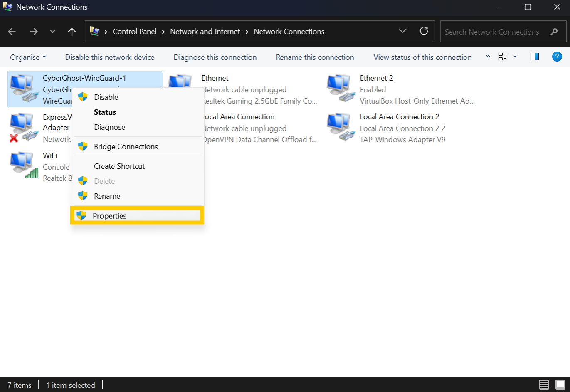
Task: Expand the chevron after Control Panel
Action: point(163,32)
